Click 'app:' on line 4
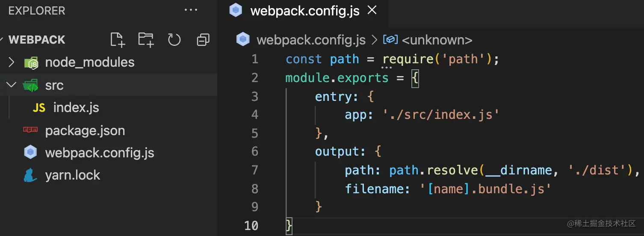The height and width of the screenshot is (236, 644). (359, 115)
